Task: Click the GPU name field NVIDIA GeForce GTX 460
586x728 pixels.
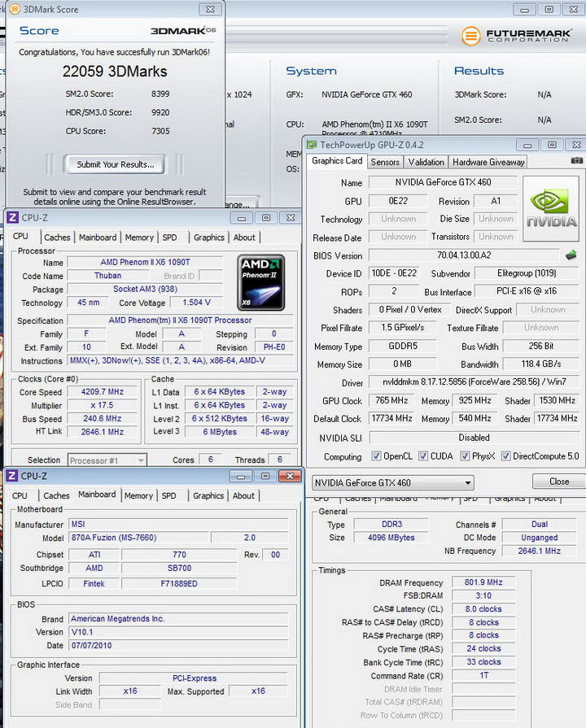Action: coord(443,182)
